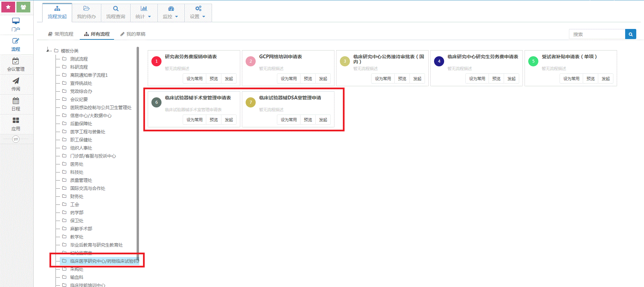Select 毕业后教育与研究生教育处 tree node
The width and height of the screenshot is (644, 287).
(96, 245)
